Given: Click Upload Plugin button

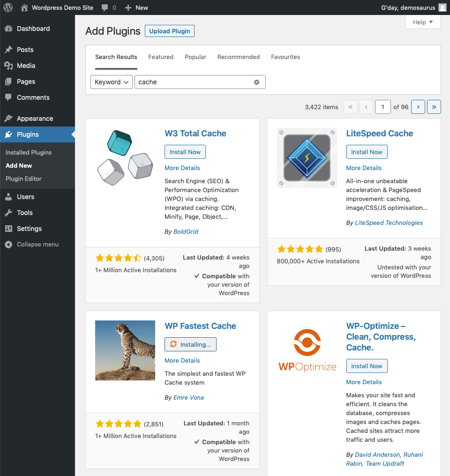Looking at the screenshot, I should click(x=169, y=31).
